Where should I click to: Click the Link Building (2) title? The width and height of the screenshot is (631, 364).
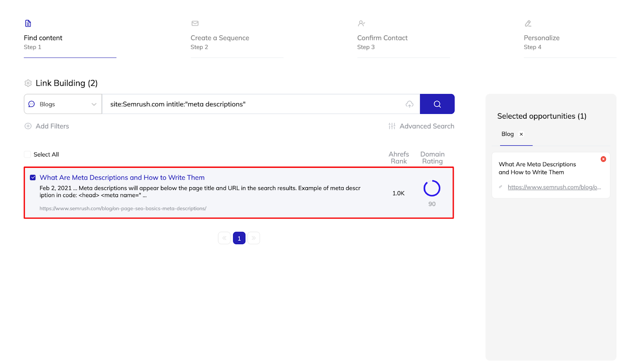pyautogui.click(x=67, y=83)
